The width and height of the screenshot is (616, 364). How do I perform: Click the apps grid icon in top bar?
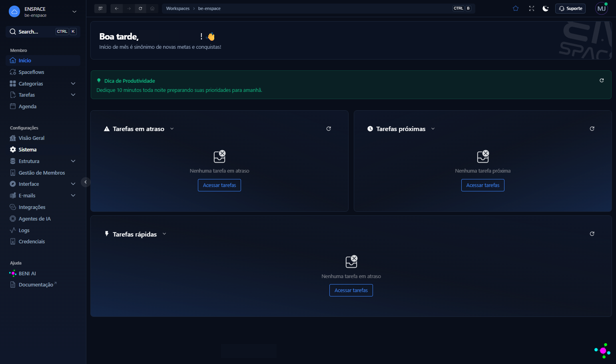pos(100,8)
